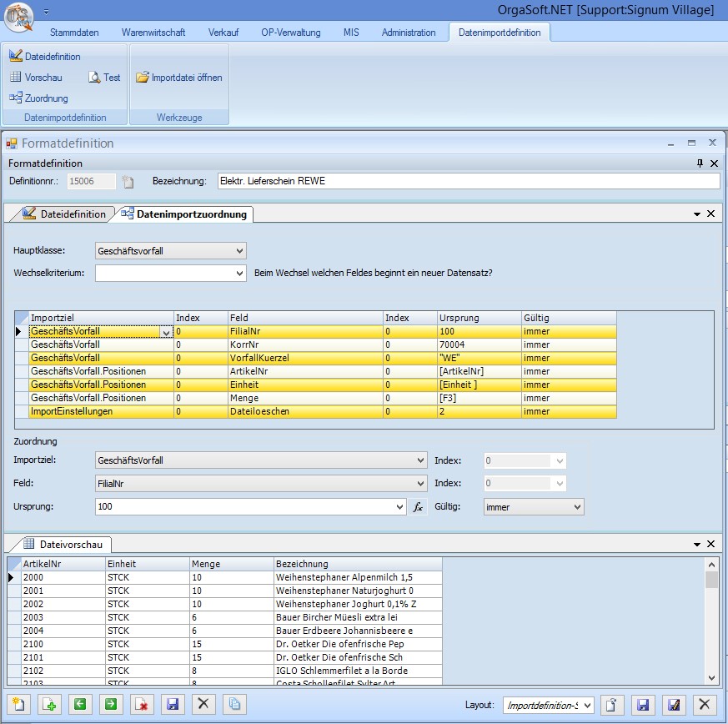Expand the Hauptklasse dropdown
The image size is (728, 724).
pos(240,250)
